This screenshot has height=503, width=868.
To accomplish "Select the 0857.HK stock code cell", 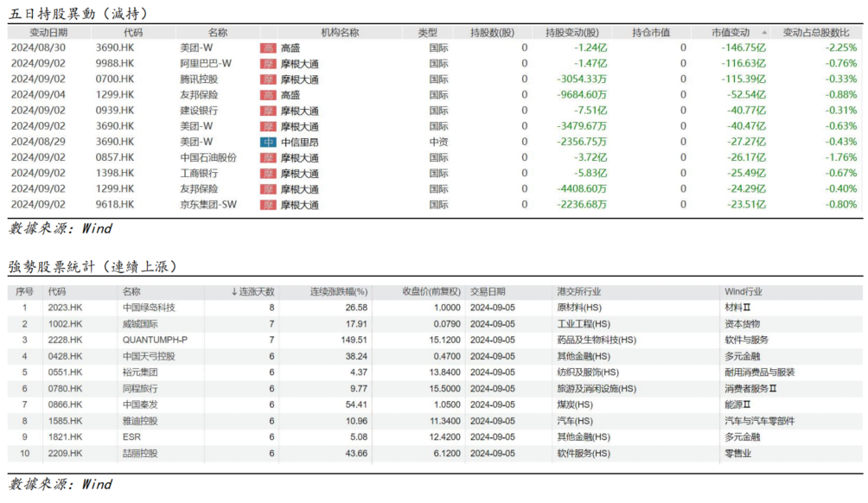I will coord(115,157).
